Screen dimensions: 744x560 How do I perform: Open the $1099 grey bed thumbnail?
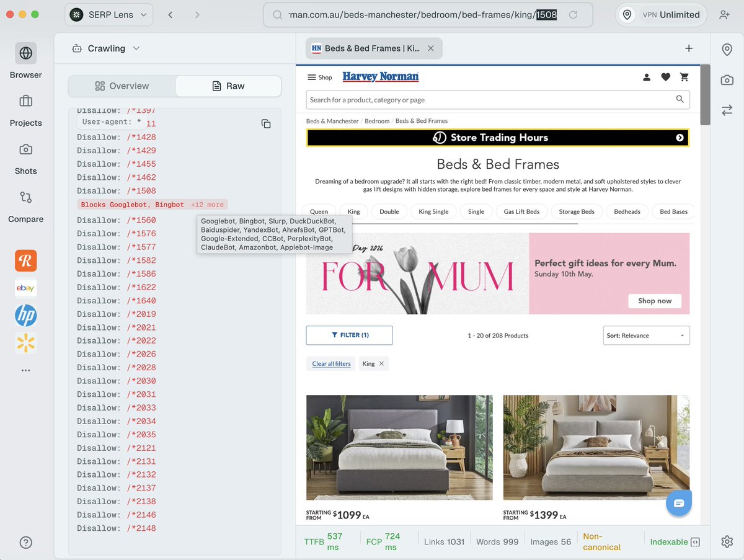pyautogui.click(x=399, y=447)
